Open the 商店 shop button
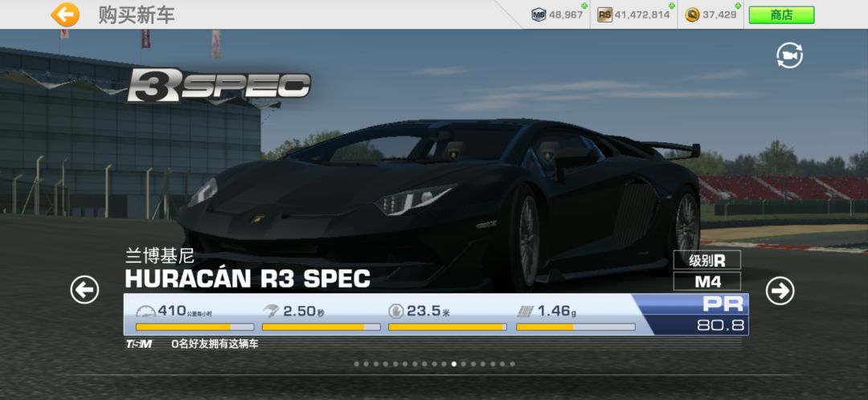Viewport: 868px width, 400px height. pos(781,15)
